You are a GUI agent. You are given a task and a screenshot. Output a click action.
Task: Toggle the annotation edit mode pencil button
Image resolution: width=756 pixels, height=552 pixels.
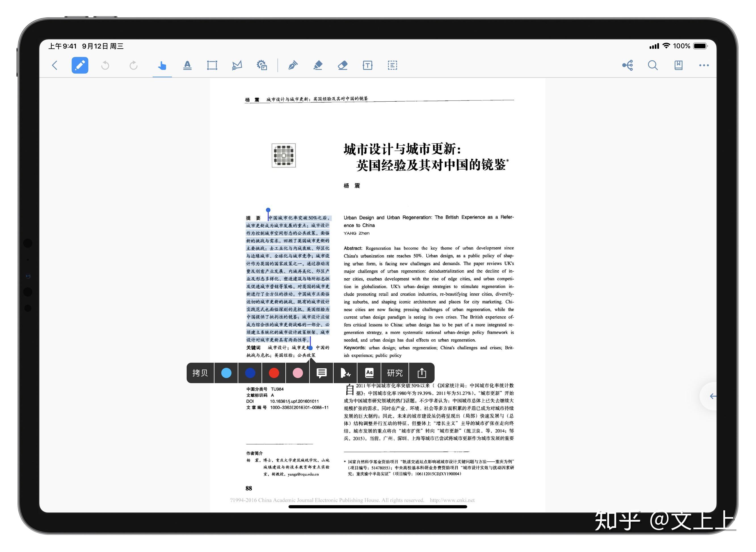click(80, 65)
